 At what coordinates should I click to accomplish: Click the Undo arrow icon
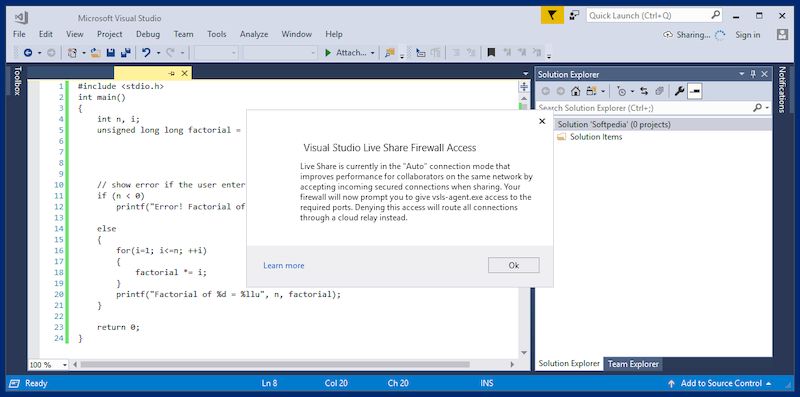coord(146,53)
